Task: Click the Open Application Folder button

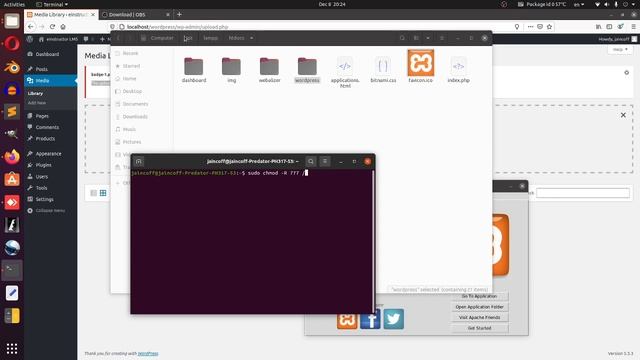Action: coord(480,307)
